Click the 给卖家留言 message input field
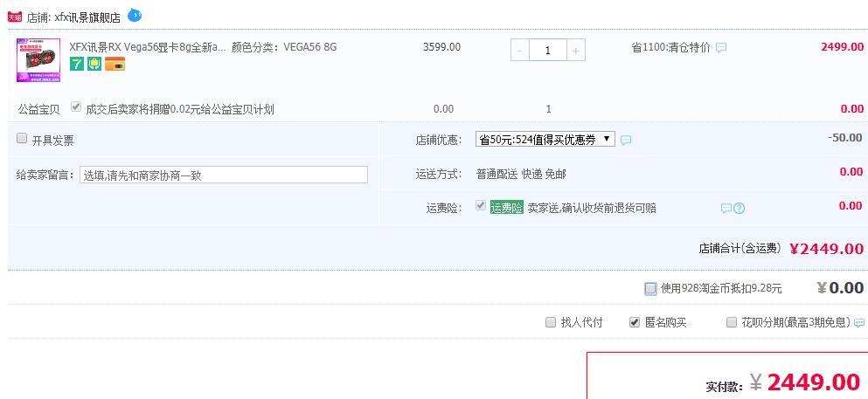868x399 pixels. pos(224,175)
